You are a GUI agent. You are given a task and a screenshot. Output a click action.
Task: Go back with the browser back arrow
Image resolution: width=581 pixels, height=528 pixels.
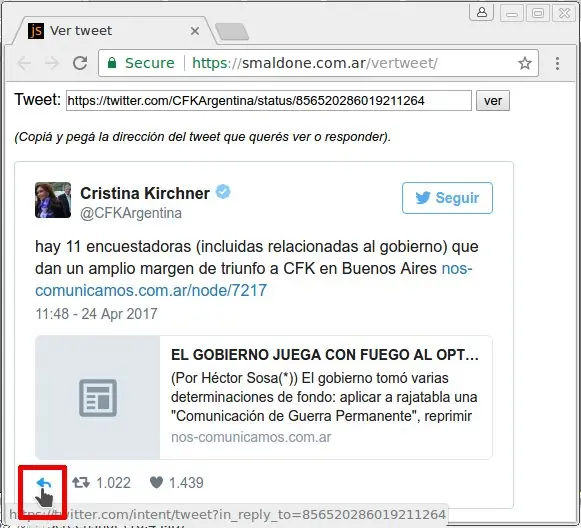(24, 63)
